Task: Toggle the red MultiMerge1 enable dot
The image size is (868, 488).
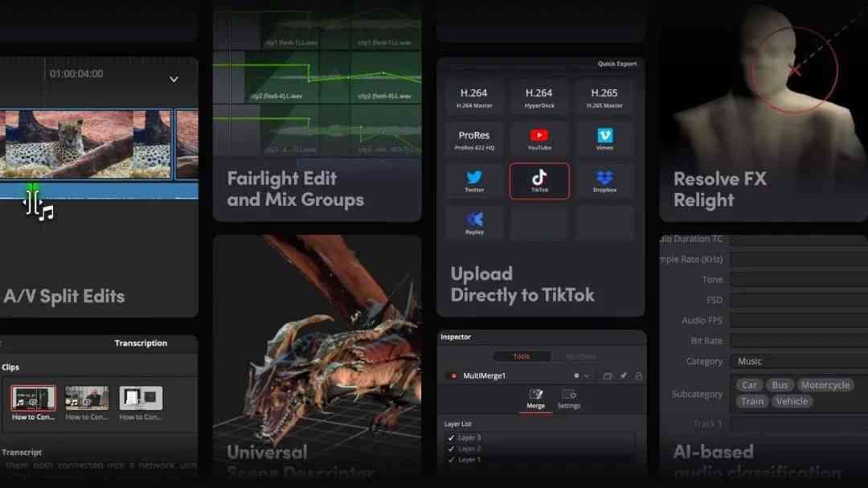Action: [454, 375]
